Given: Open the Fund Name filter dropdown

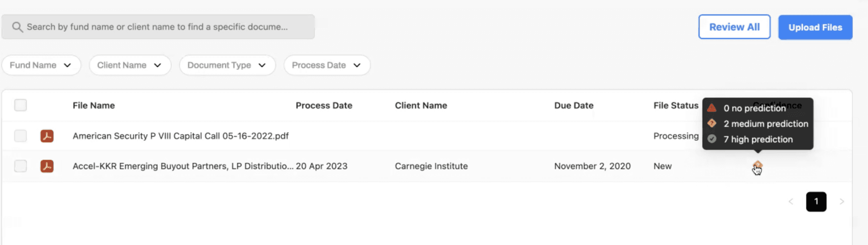Looking at the screenshot, I should coord(41,65).
